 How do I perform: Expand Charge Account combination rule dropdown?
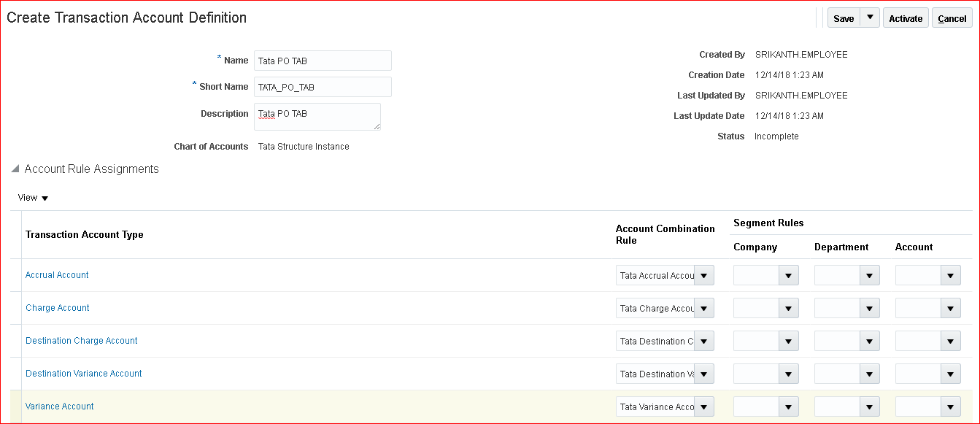tap(703, 309)
